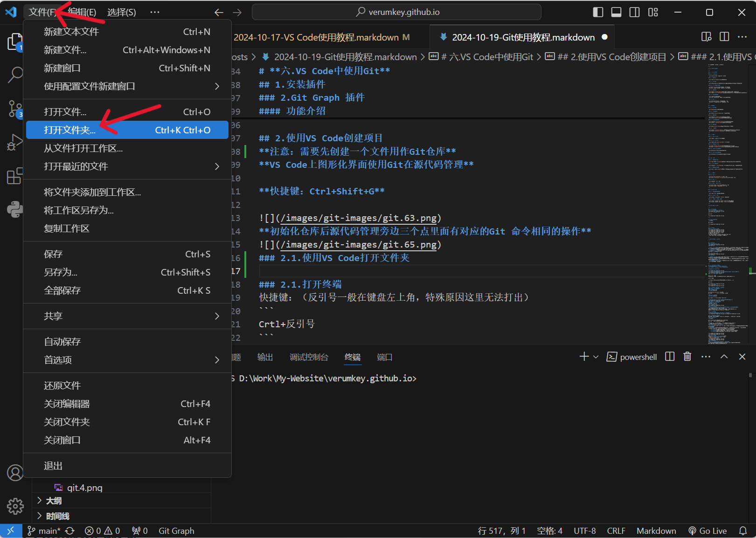Click the editor minimap code overview

pos(728,204)
